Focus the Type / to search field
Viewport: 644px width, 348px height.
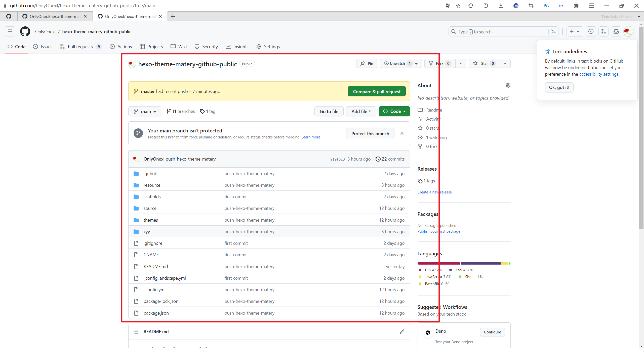point(498,32)
